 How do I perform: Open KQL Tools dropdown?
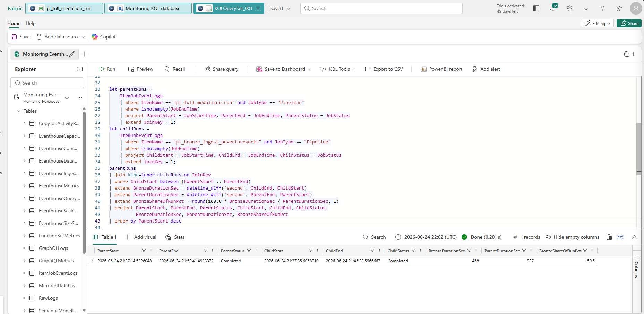tap(337, 69)
